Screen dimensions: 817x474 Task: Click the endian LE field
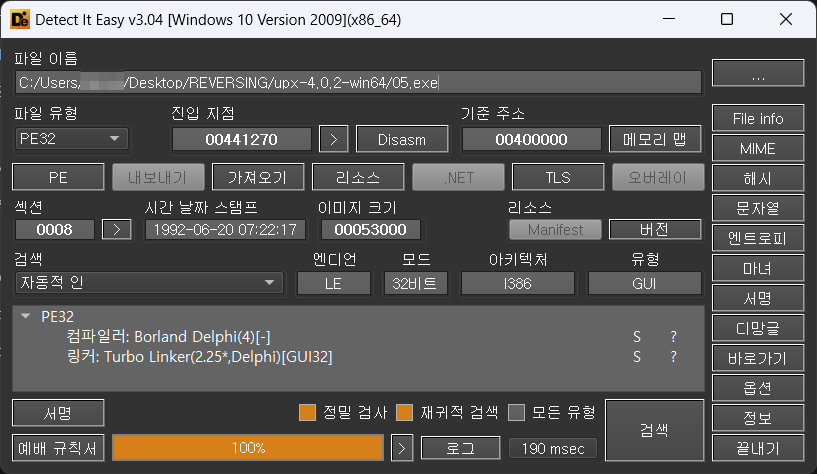[333, 284]
